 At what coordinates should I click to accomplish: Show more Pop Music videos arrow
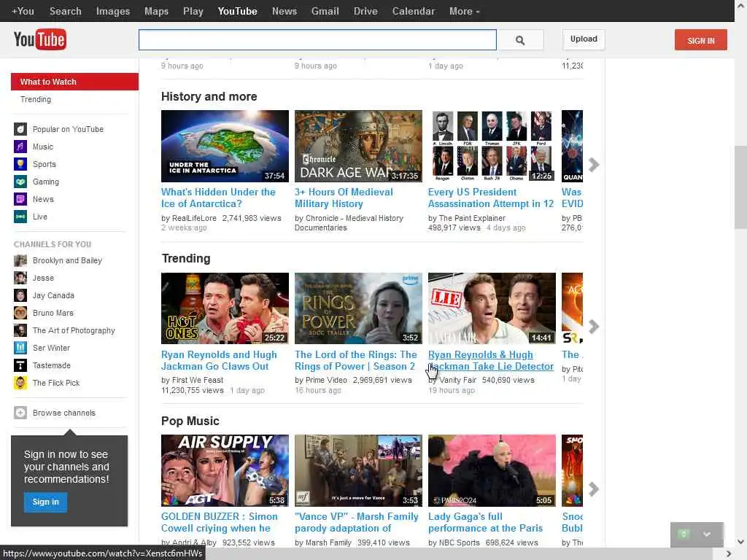(594, 489)
